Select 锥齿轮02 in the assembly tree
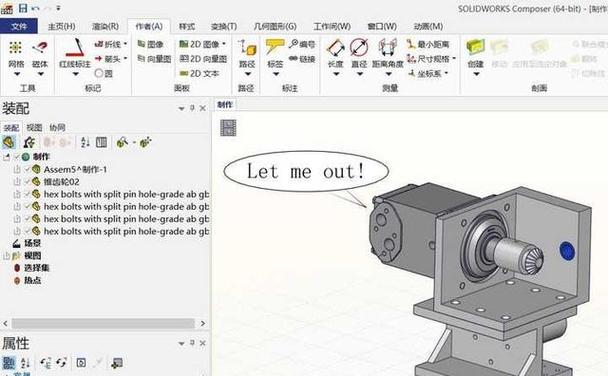608x376 pixels. click(x=61, y=182)
